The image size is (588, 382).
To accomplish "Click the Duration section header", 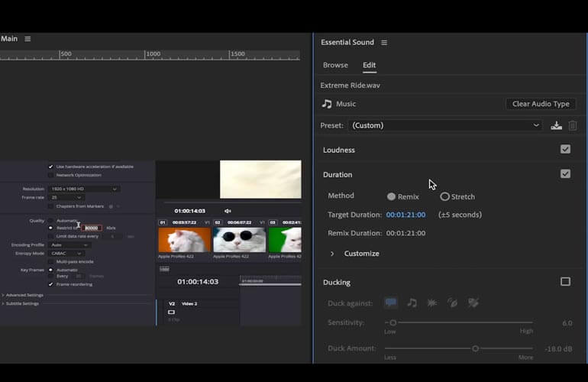I will pyautogui.click(x=338, y=174).
